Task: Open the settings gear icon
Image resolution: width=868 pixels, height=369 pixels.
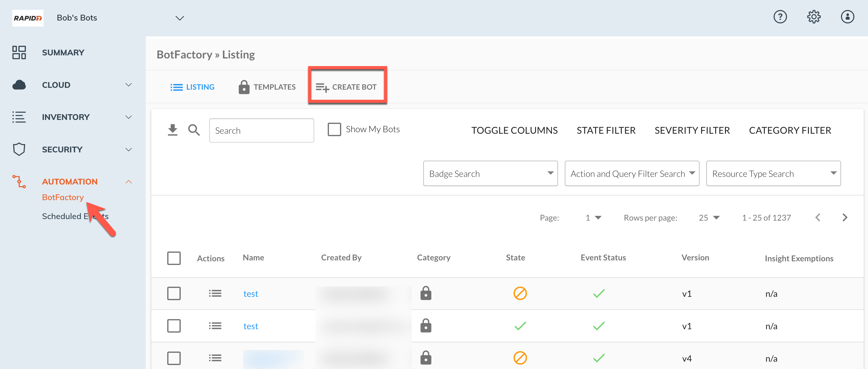Action: click(x=813, y=17)
